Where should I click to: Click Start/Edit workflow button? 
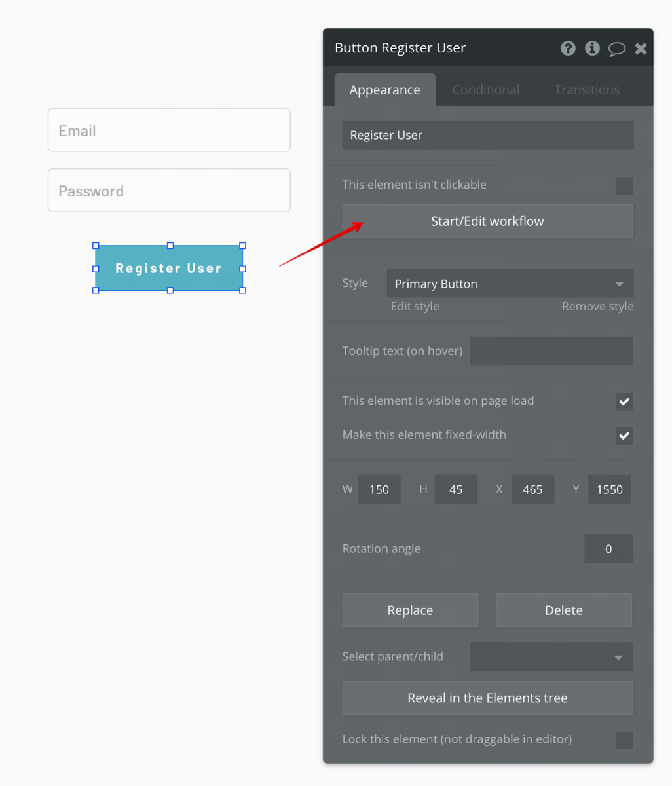coord(487,221)
